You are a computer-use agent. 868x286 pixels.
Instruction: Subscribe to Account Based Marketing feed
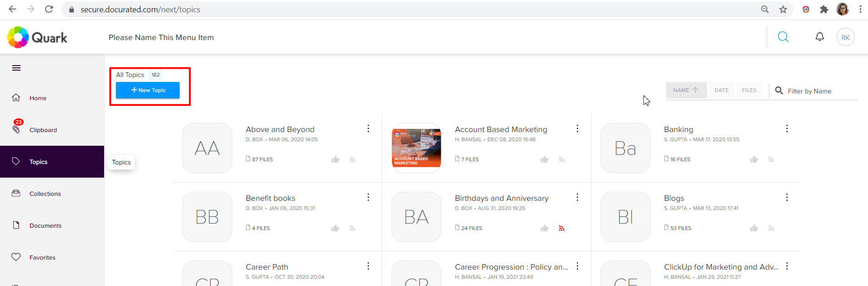[x=562, y=159]
